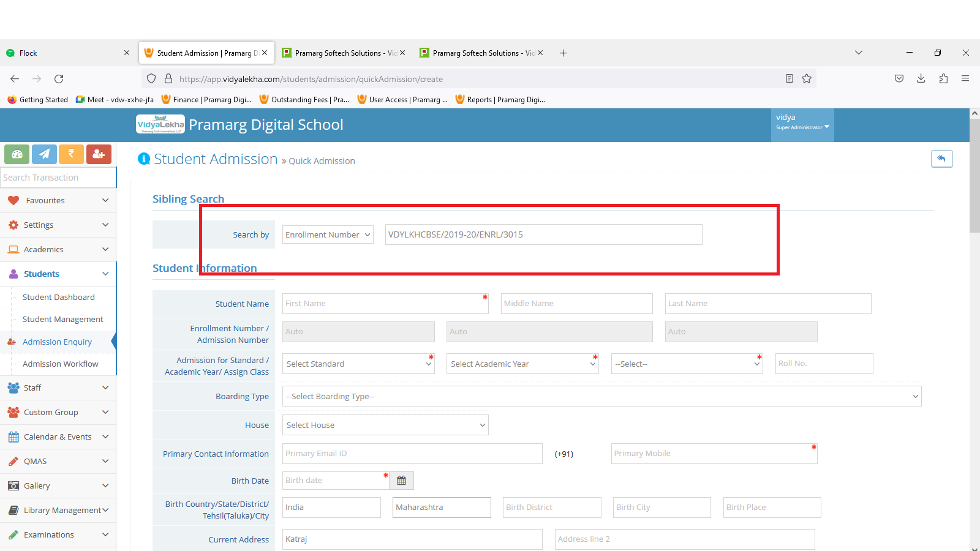Expand the Staff sidebar section
Viewport: 980px width, 551px height.
pyautogui.click(x=58, y=388)
